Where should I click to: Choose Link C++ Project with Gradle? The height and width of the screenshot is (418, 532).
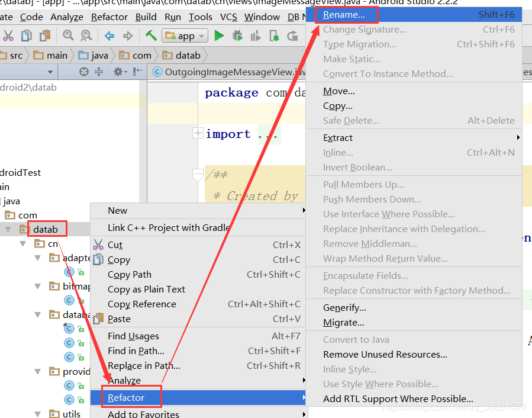point(198,227)
